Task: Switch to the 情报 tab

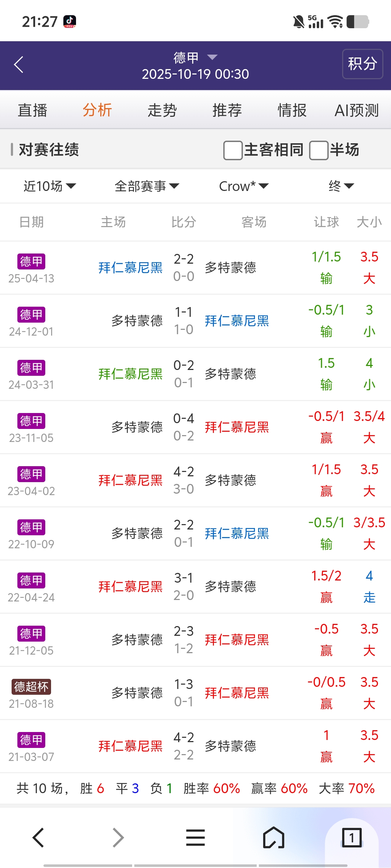Action: tap(292, 110)
